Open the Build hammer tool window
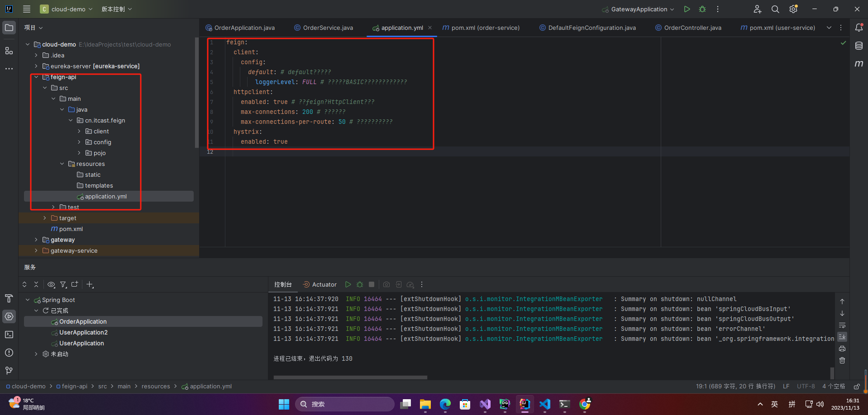 point(9,298)
